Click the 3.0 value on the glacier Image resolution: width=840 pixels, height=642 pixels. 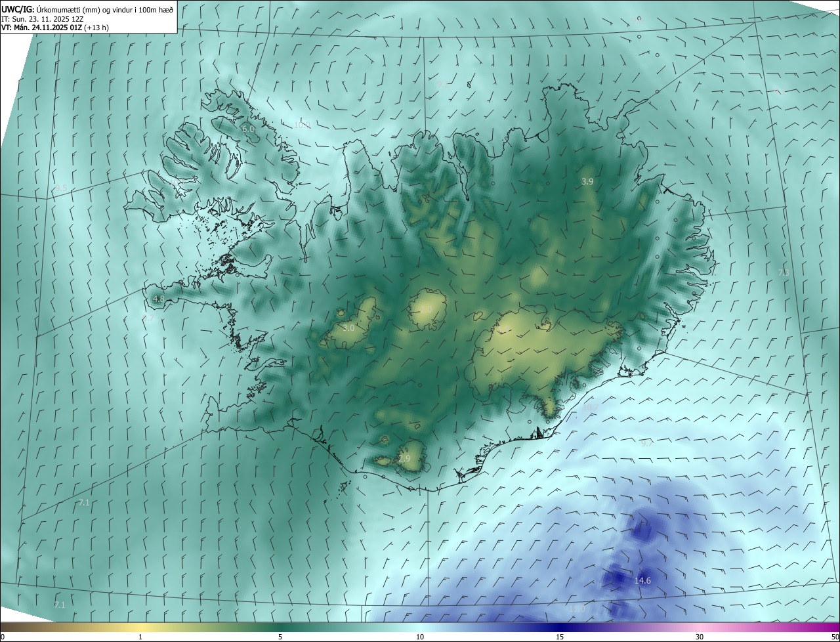pos(348,328)
